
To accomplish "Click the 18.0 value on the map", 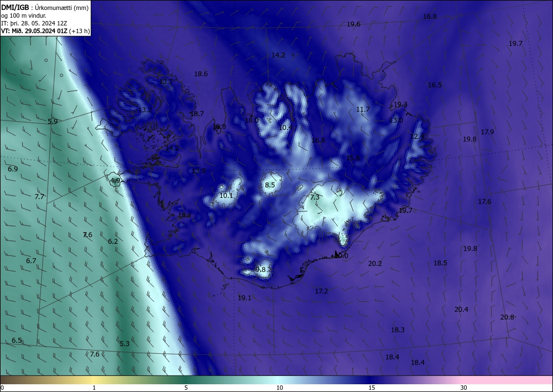I will 252,120.
